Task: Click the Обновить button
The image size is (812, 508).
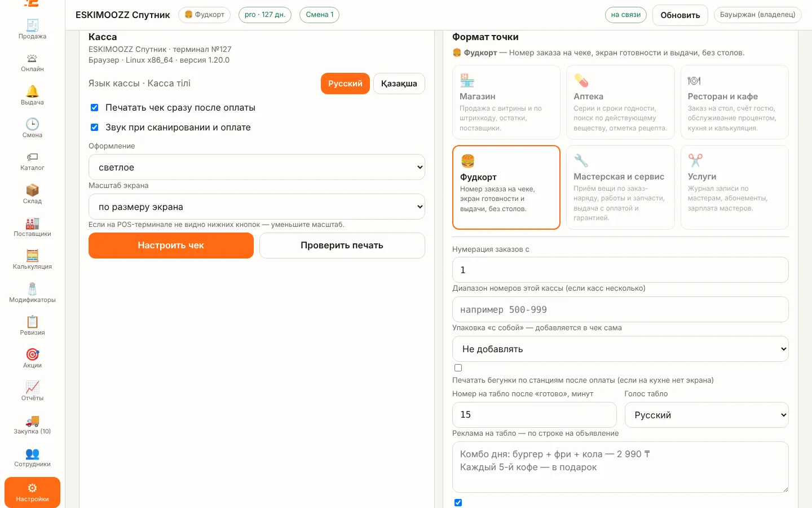Action: (x=680, y=15)
